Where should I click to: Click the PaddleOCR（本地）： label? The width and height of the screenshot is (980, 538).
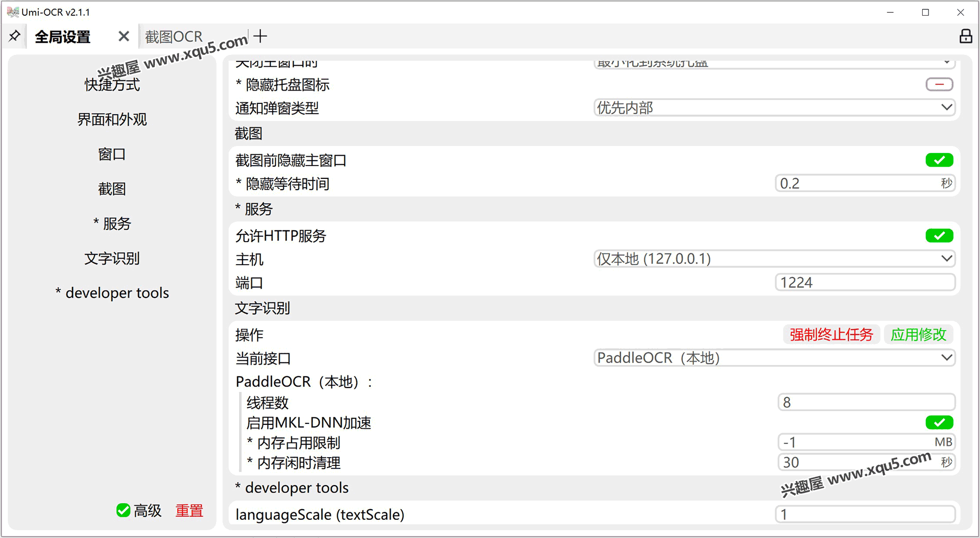click(304, 382)
